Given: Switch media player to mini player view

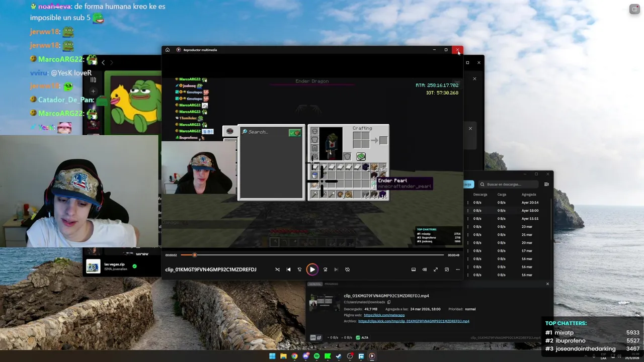Looking at the screenshot, I should (x=447, y=269).
